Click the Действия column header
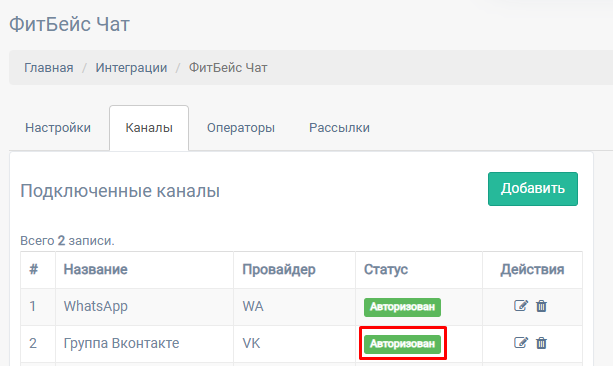613x366 pixels. [532, 269]
